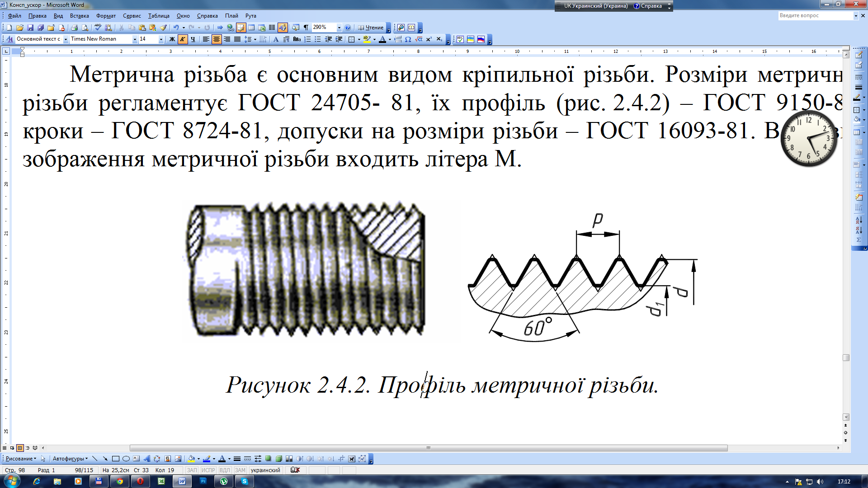This screenshot has height=488, width=868.
Task: Click the yellow highlight color button
Action: click(x=367, y=39)
